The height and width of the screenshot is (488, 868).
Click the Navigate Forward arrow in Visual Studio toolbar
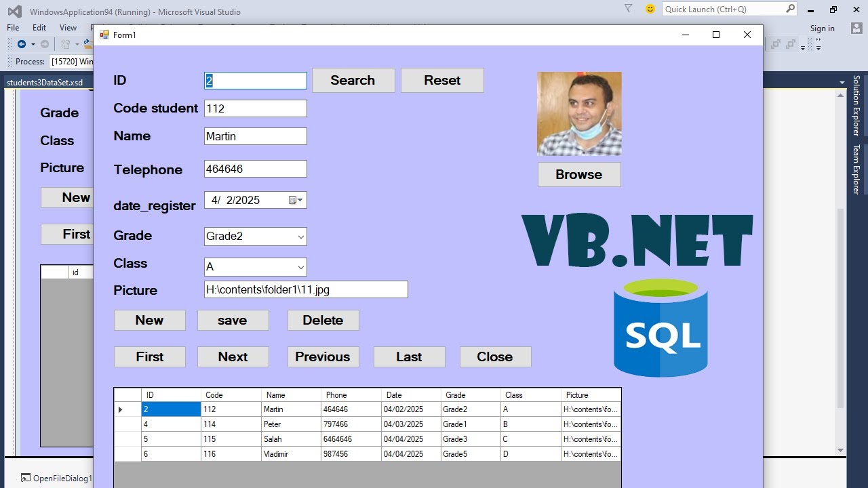pyautogui.click(x=45, y=44)
